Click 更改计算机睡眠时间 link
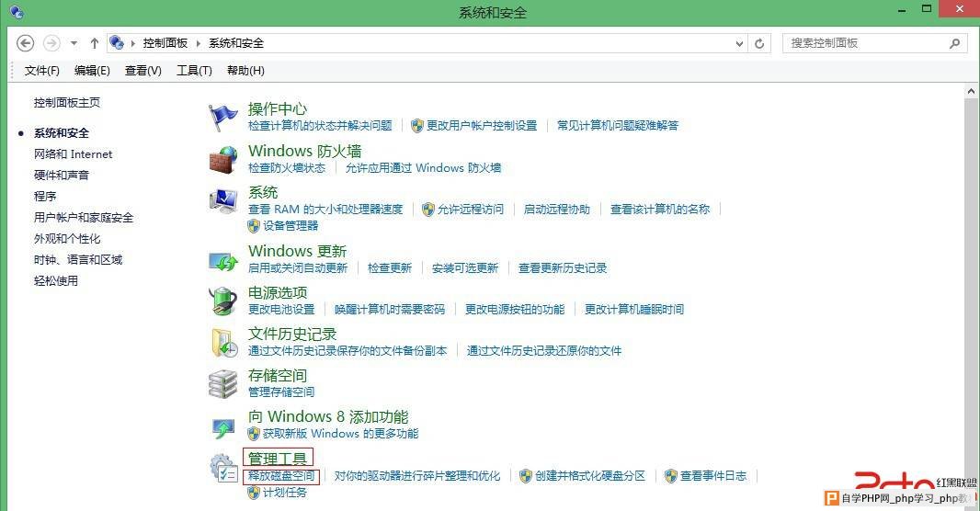980x511 pixels. (633, 309)
